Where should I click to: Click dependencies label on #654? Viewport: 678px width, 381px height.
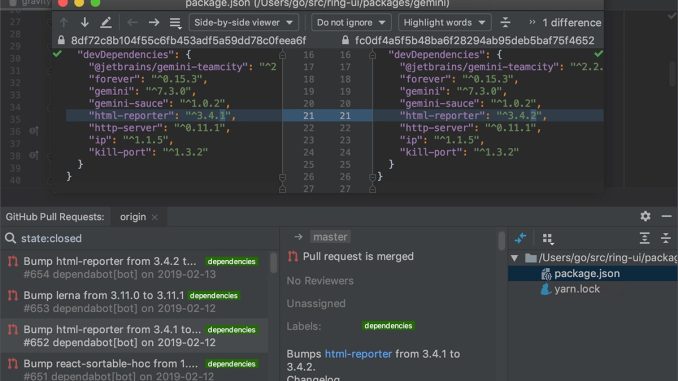coord(231,262)
